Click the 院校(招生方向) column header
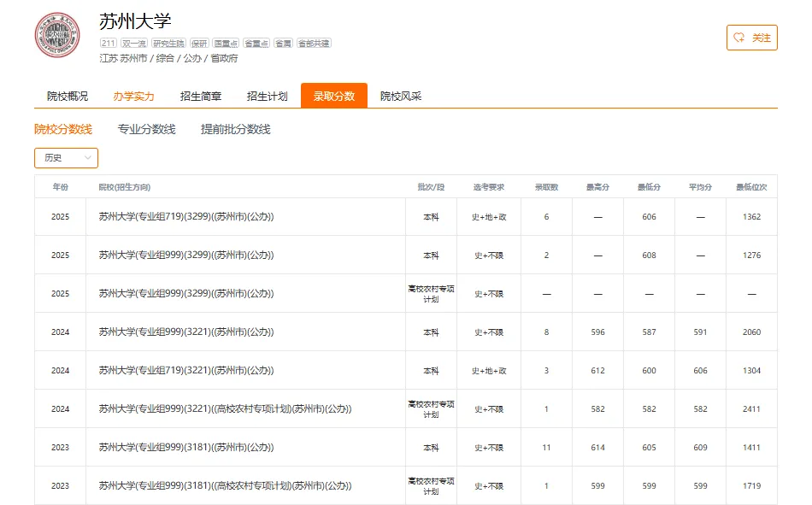This screenshot has width=812, height=505. point(124,187)
